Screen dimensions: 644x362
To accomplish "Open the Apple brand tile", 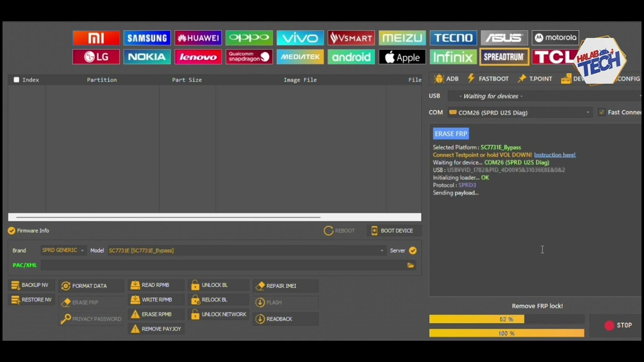I will [x=403, y=57].
